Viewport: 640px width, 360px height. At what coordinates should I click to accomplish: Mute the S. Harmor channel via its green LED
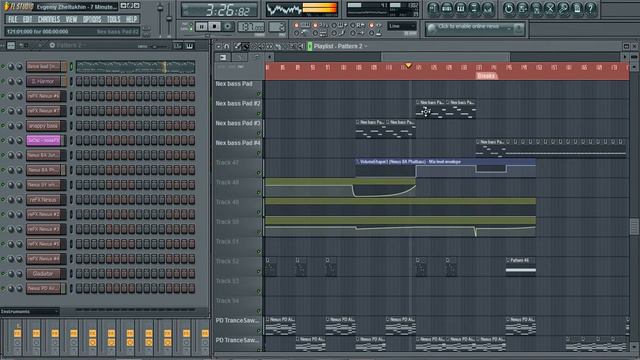click(3, 81)
